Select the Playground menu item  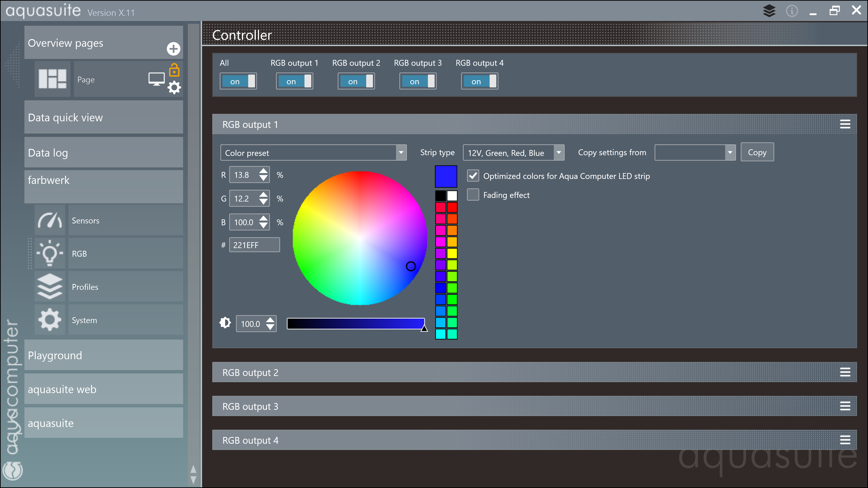[x=104, y=355]
